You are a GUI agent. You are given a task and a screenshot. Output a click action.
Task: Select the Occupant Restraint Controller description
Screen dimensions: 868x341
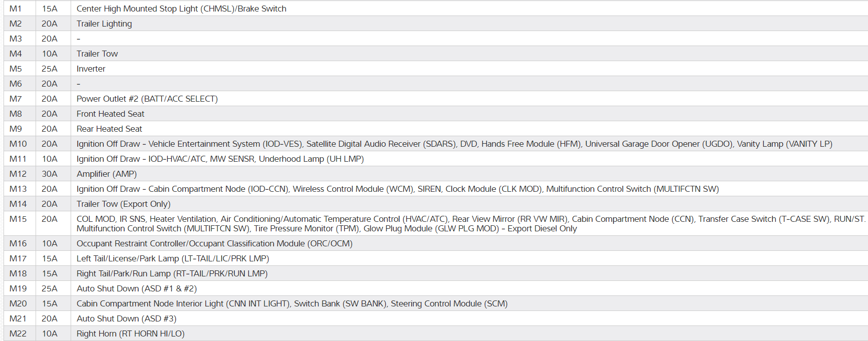tap(214, 243)
